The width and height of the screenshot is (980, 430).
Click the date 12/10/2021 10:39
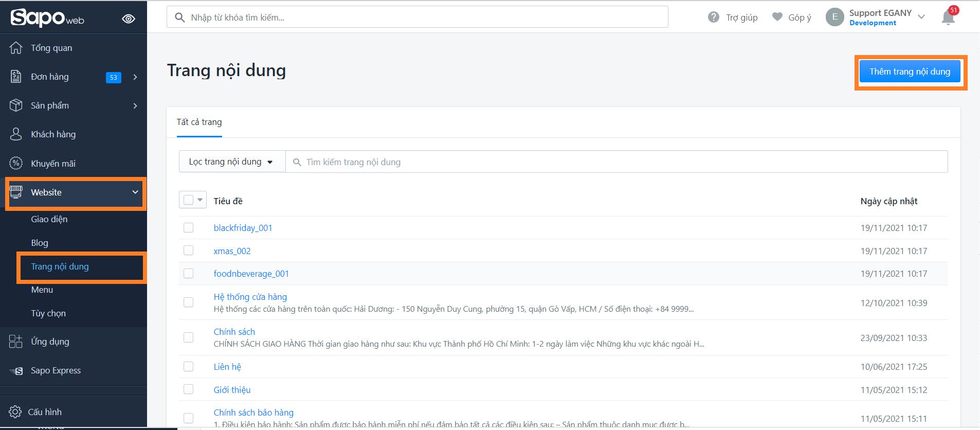point(894,303)
